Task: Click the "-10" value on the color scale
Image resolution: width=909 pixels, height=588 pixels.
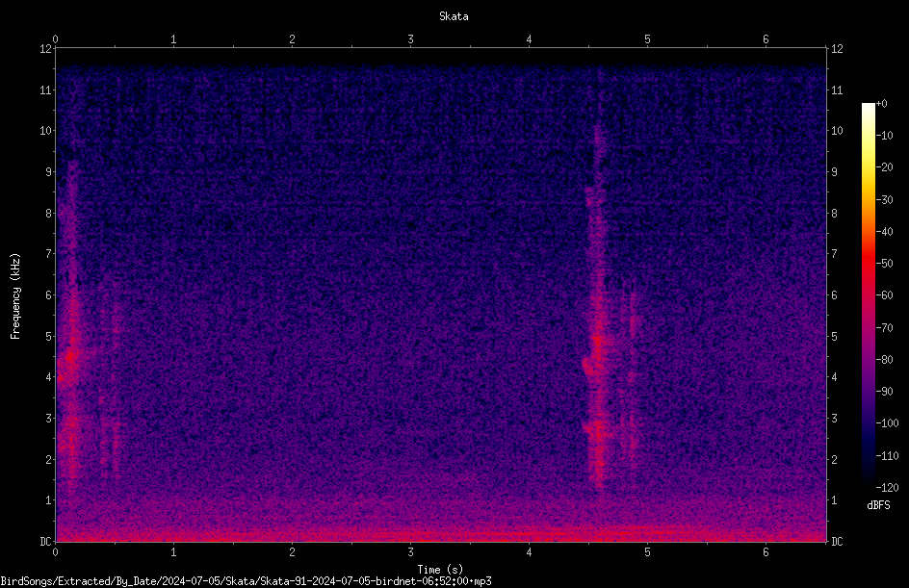Action: click(x=884, y=136)
